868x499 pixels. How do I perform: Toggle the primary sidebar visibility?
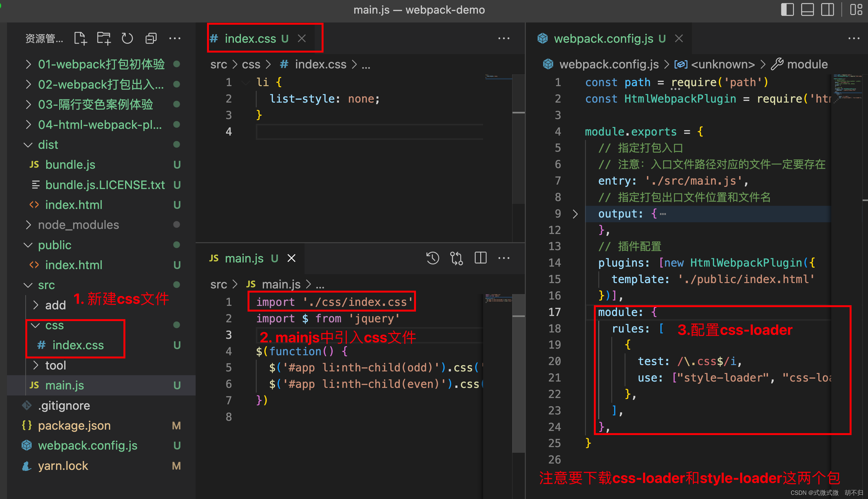tap(787, 9)
